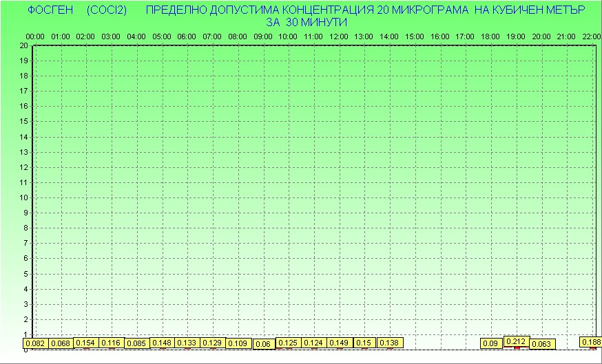Select the y-axis value 5
The width and height of the screenshot is (602, 364).
coord(26,274)
